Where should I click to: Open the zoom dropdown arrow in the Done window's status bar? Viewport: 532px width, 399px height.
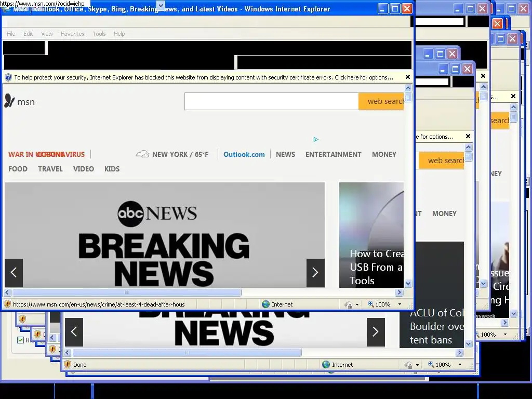460,365
